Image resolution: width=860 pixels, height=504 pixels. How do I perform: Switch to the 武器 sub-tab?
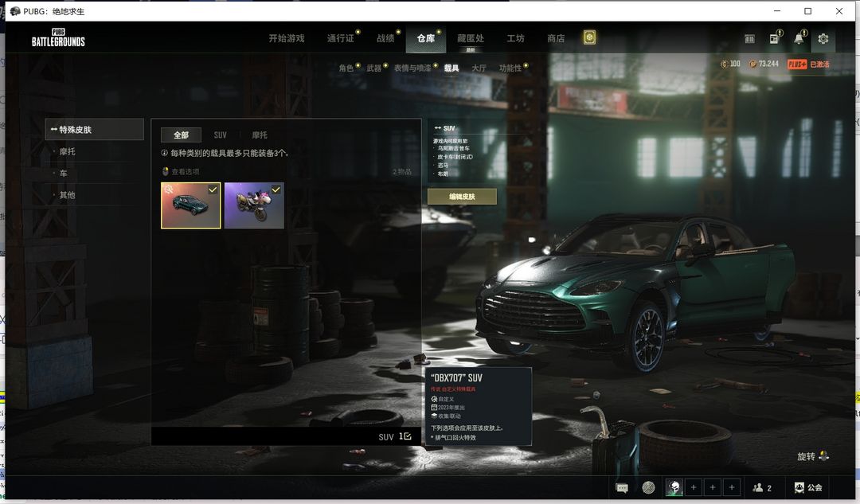[374, 68]
